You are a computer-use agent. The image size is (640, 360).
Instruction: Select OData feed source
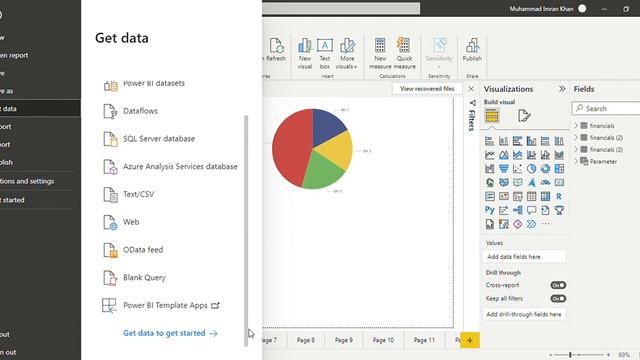click(x=133, y=250)
